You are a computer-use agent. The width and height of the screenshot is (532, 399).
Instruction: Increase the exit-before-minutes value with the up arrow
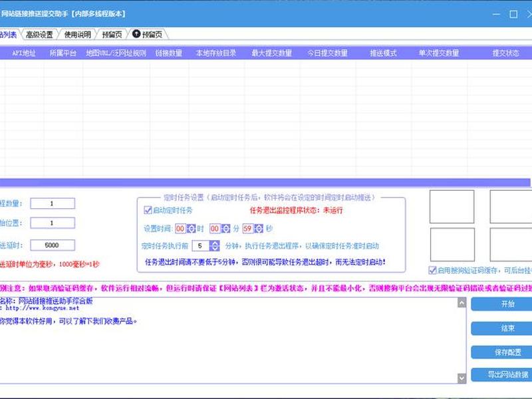[214, 243]
